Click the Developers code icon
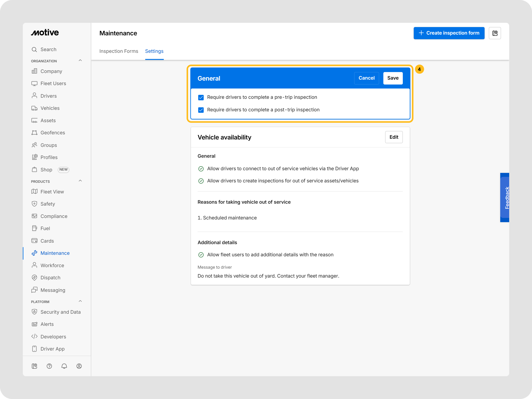Viewport: 532px width, 399px height. click(x=34, y=336)
